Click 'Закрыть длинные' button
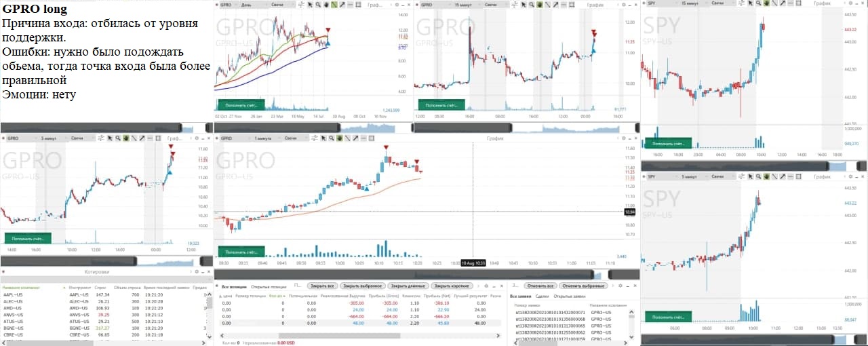The height and width of the screenshot is (346, 868). point(408,286)
